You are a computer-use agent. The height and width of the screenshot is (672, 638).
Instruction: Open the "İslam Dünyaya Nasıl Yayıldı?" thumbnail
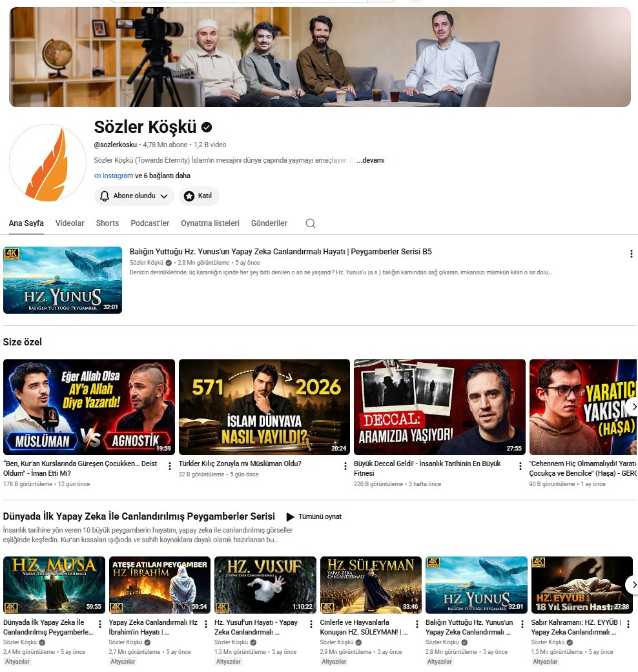264,407
